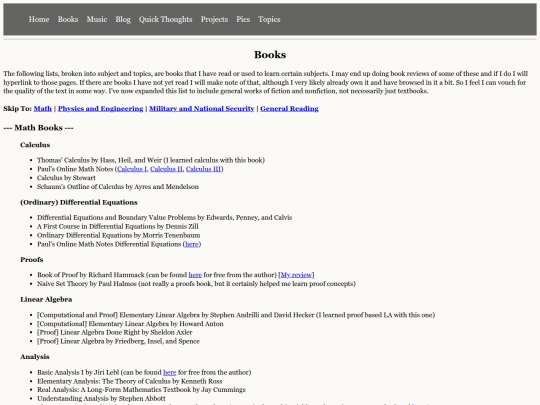Screen dimensions: 540x405
Task: Open the Music section
Action: 97,19
